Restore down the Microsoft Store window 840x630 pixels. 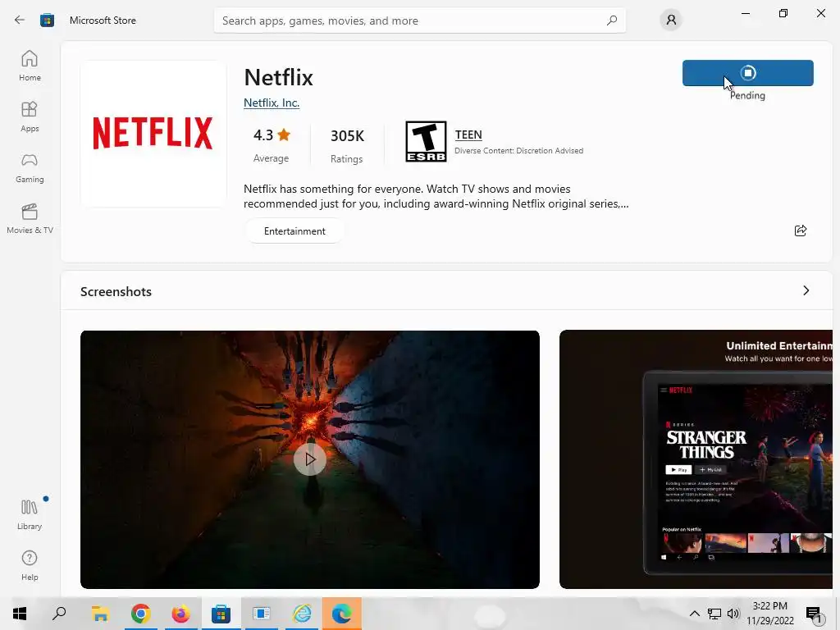(783, 13)
